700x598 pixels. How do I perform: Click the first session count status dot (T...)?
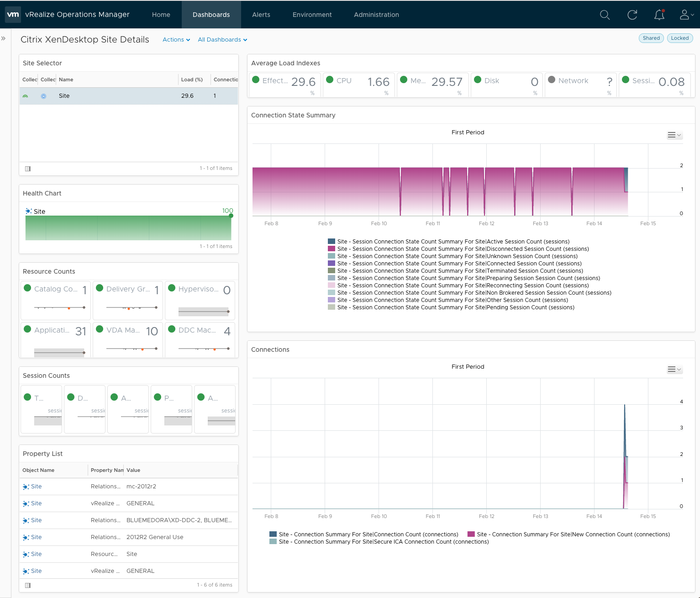27,397
